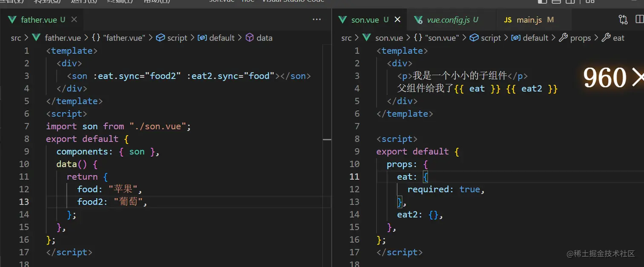Click the 父组件给我了{{ eat }} line
This screenshot has height=267, width=644.
(x=477, y=88)
